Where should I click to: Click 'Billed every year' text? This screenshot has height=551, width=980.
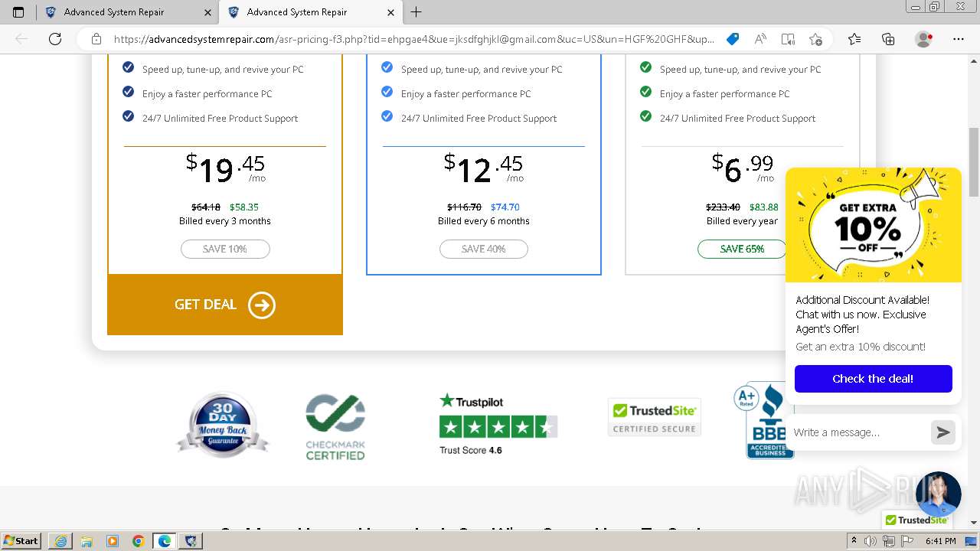pyautogui.click(x=742, y=221)
